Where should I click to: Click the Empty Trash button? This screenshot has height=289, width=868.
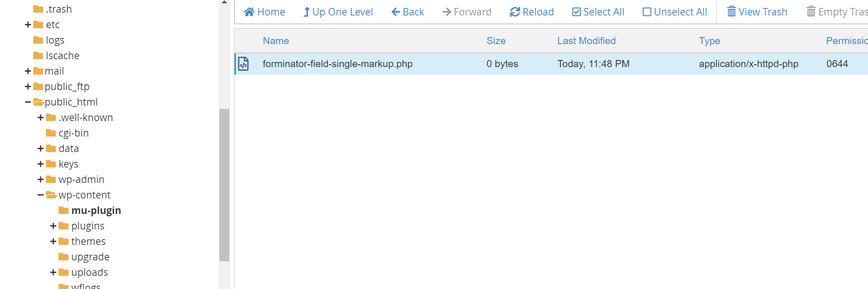point(837,12)
